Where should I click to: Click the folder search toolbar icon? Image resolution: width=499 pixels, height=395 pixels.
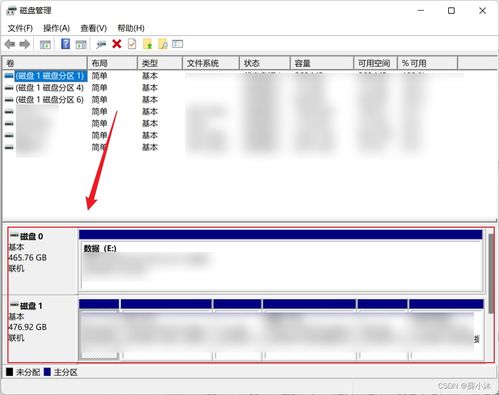coord(163,44)
